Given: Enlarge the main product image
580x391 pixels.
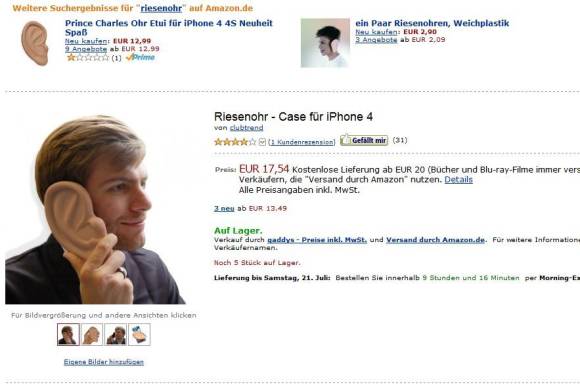Looking at the screenshot, I should pos(95,210).
